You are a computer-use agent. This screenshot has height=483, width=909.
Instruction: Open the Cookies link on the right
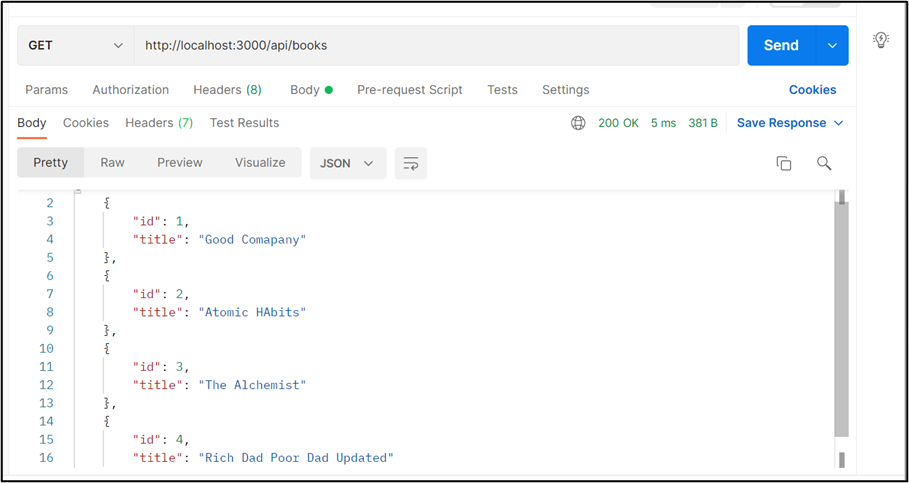click(x=812, y=90)
